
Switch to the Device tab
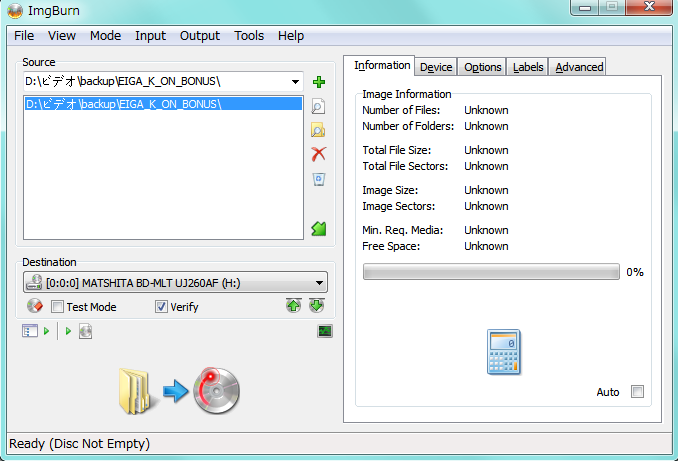[436, 67]
